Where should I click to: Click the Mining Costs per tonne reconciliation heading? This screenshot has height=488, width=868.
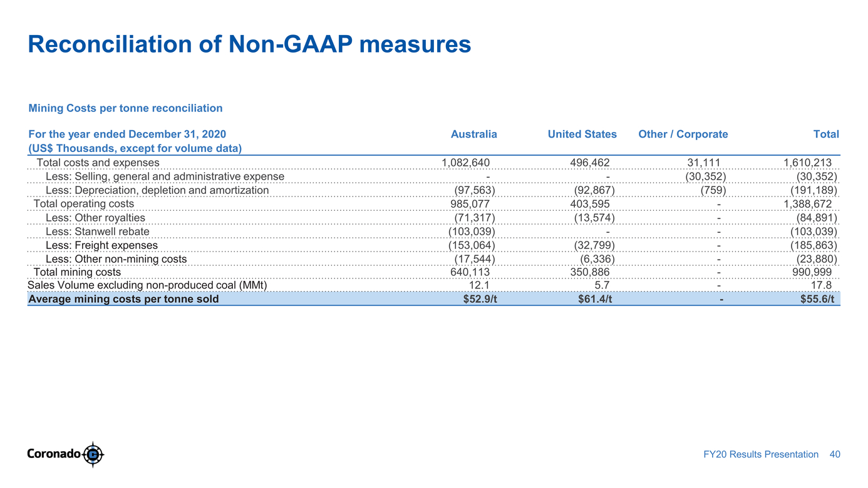click(125, 108)
